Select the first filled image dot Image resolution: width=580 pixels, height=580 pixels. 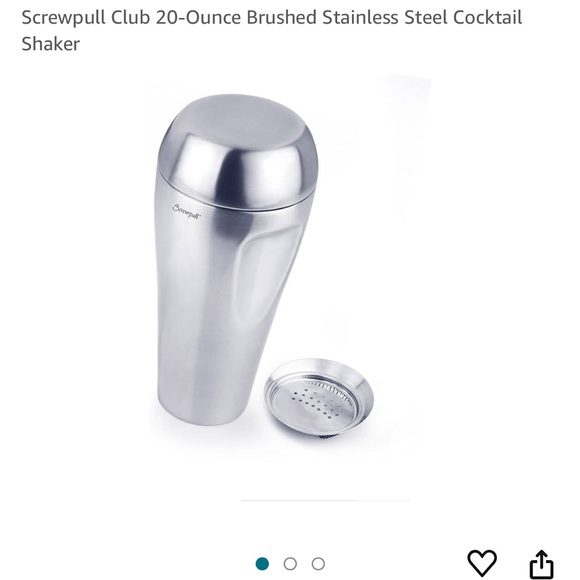(262, 564)
